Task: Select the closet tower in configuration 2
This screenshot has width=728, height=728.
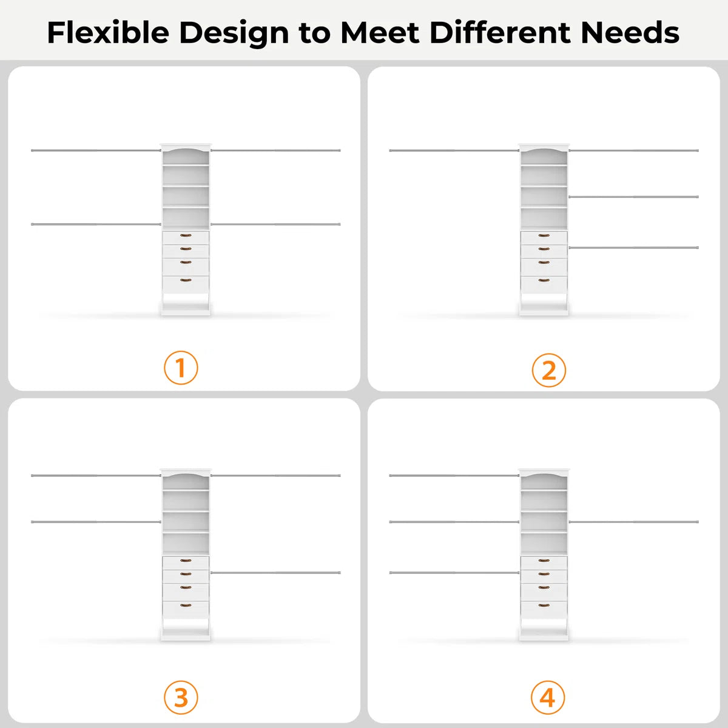Action: coord(544,229)
